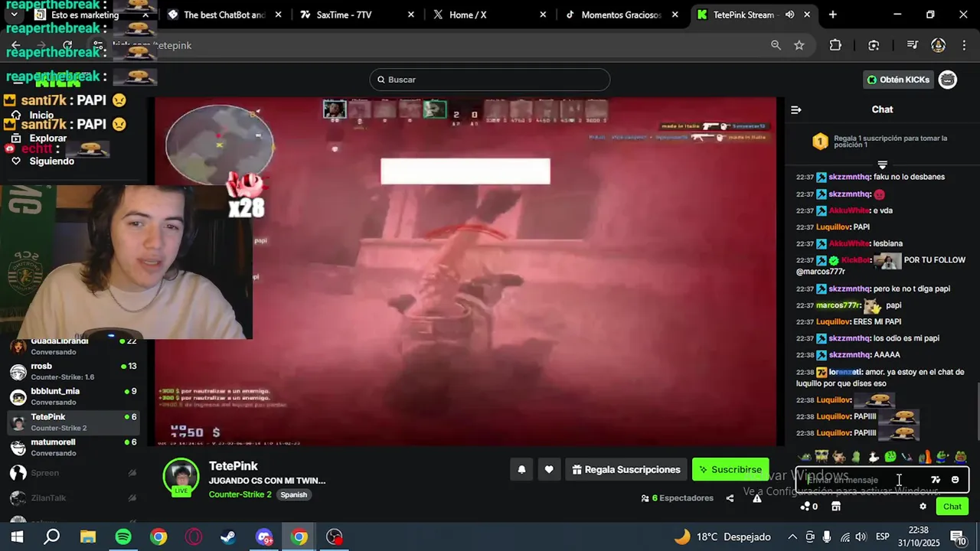Open Steam from the taskbar
The width and height of the screenshot is (980, 551).
228,537
